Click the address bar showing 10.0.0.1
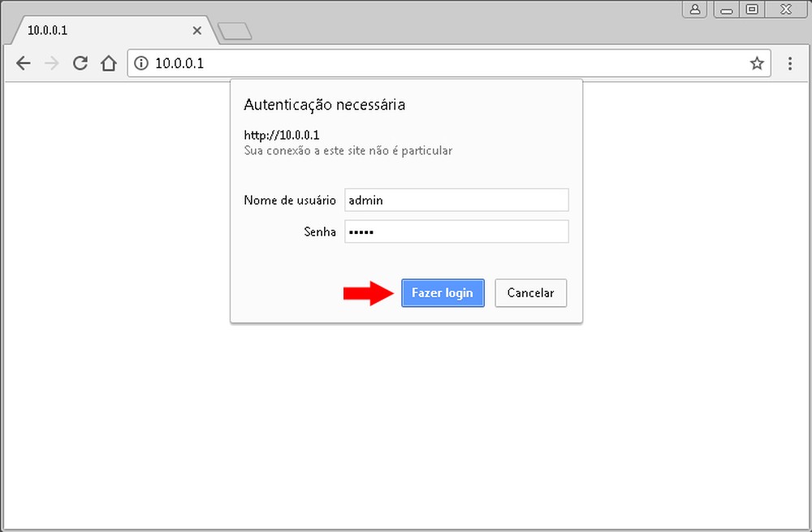 tap(448, 63)
